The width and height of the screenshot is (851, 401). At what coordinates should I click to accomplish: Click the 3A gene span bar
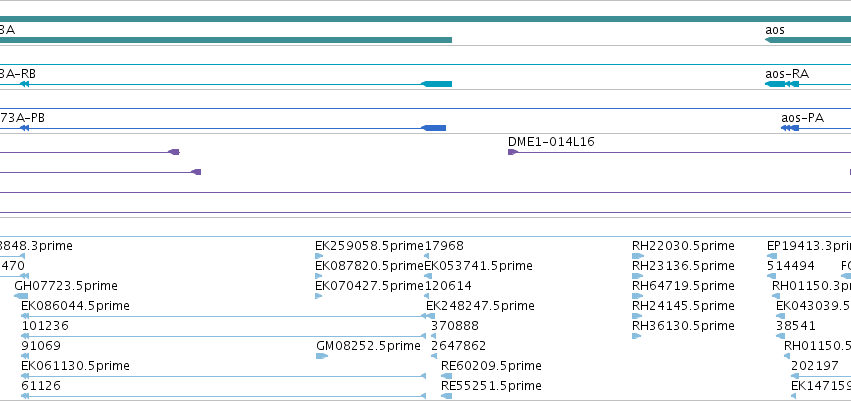tap(226, 40)
